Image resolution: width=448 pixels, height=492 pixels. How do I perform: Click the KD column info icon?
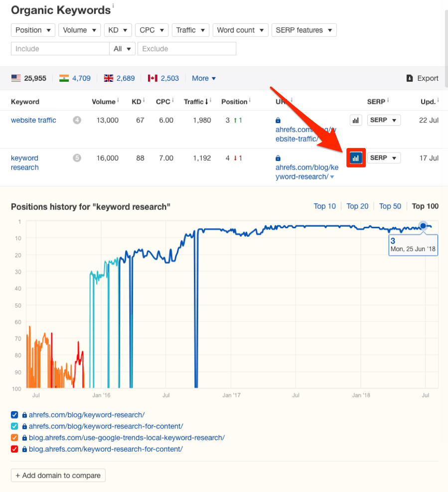144,100
